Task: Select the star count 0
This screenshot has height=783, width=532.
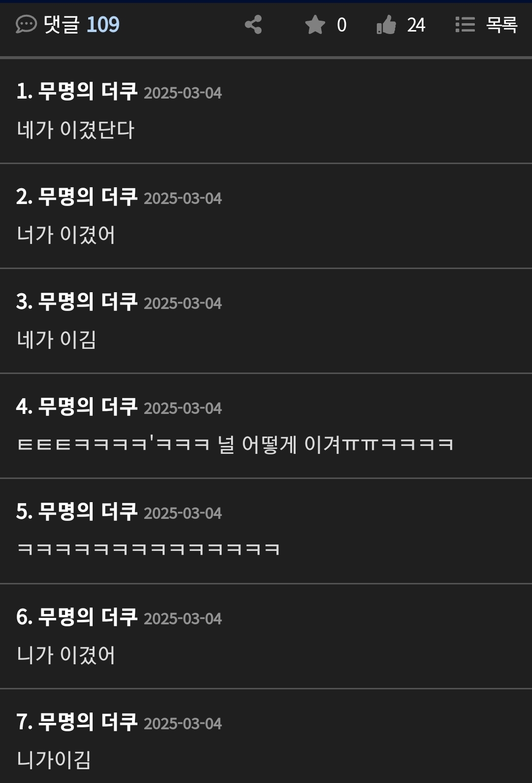Action: (341, 25)
